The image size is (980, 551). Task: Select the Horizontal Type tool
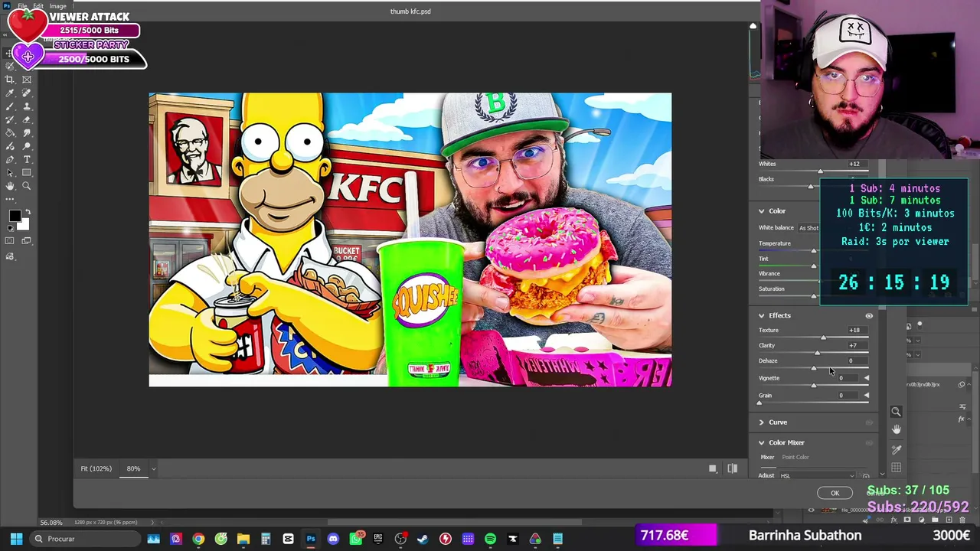pos(27,160)
